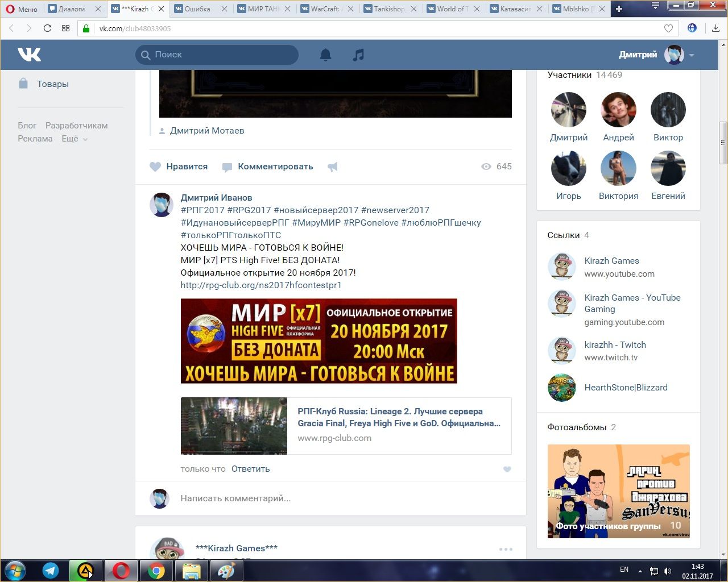Expand the Дмитрий profile menu arrow
Screen dimensions: 728x582
[692, 55]
